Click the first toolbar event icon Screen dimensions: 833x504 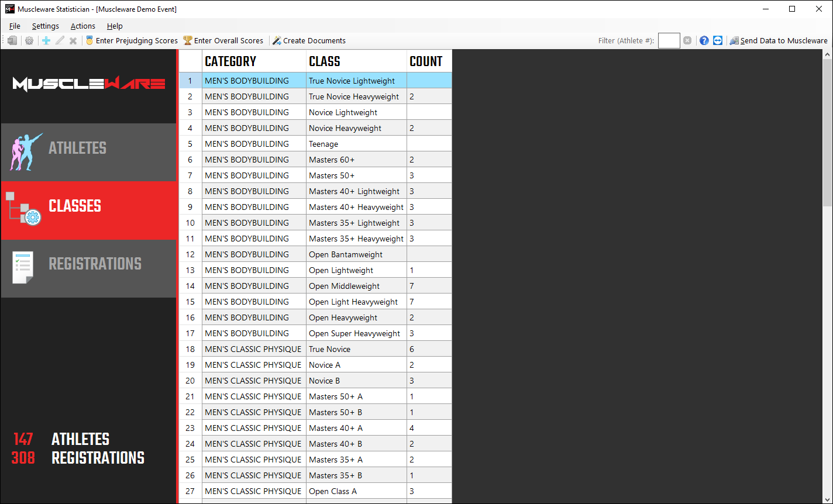pos(12,40)
